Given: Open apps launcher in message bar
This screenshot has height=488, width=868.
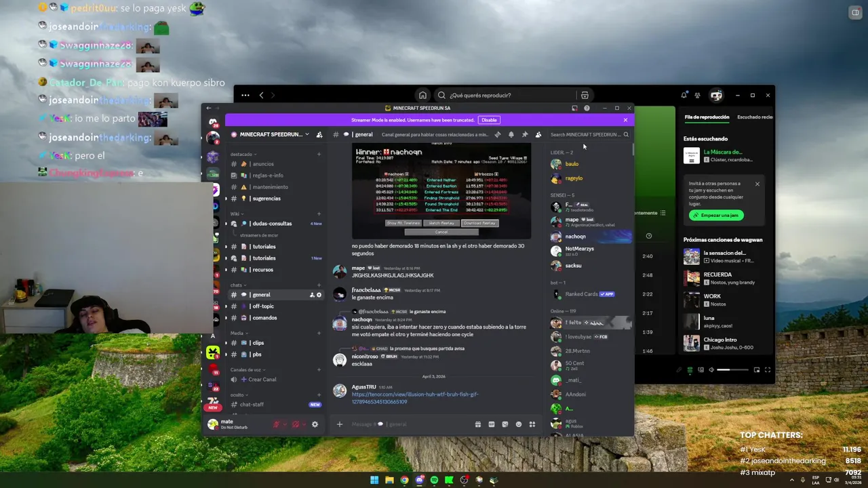Looking at the screenshot, I should [532, 424].
